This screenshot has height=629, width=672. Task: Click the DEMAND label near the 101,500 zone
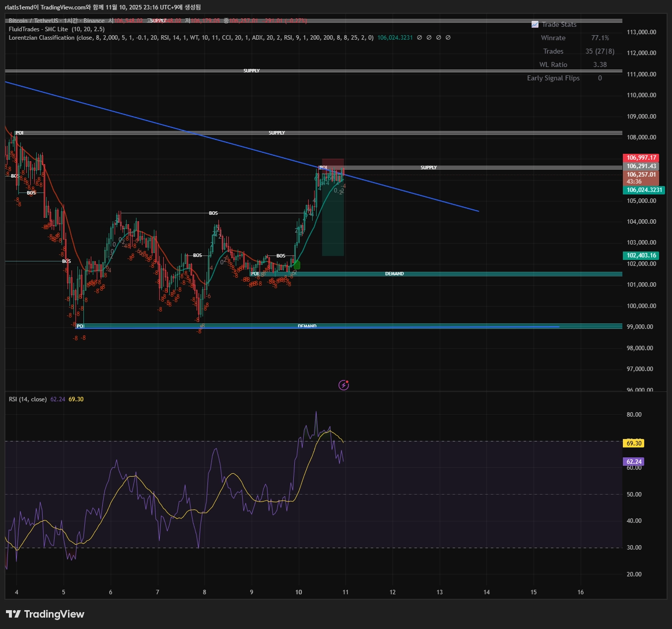pos(394,274)
